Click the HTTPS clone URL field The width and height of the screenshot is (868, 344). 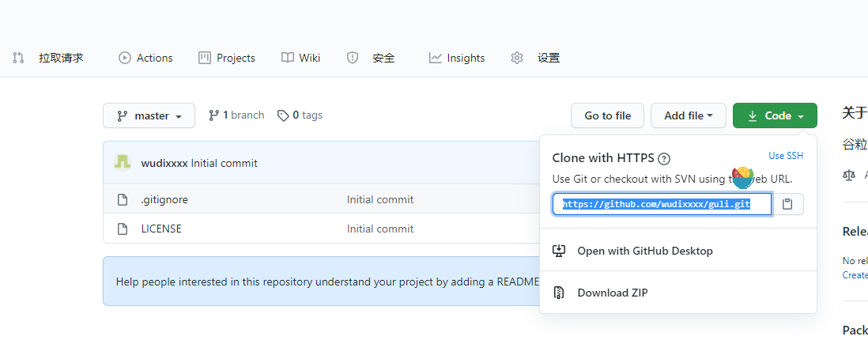tap(662, 204)
